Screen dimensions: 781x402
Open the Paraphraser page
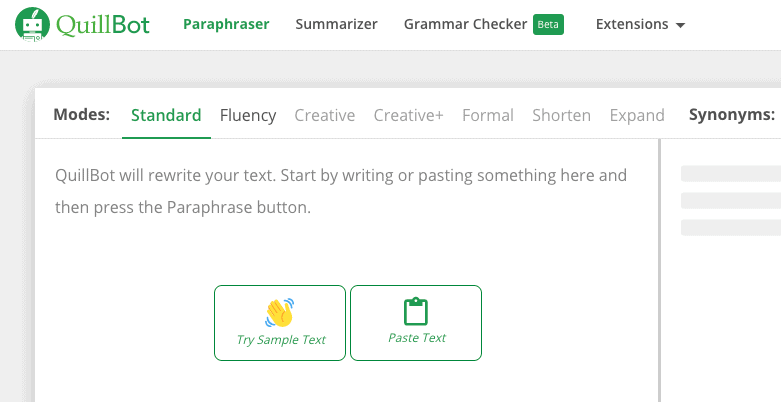tap(226, 24)
